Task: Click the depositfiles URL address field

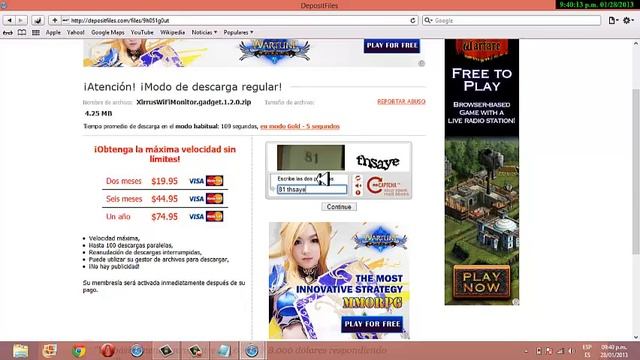Action: (239, 20)
